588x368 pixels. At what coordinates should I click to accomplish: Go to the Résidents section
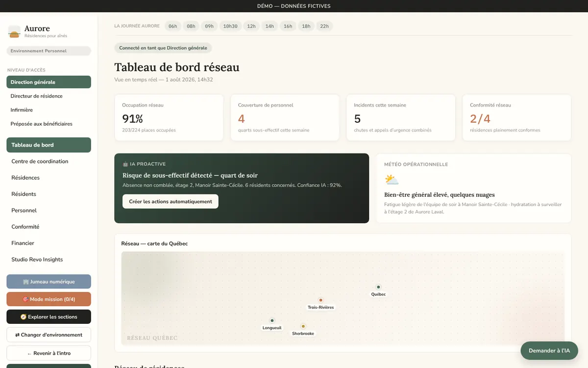(49, 194)
